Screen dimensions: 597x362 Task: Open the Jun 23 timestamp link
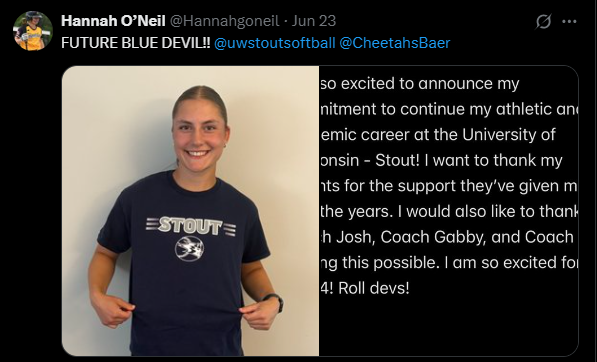click(x=314, y=21)
